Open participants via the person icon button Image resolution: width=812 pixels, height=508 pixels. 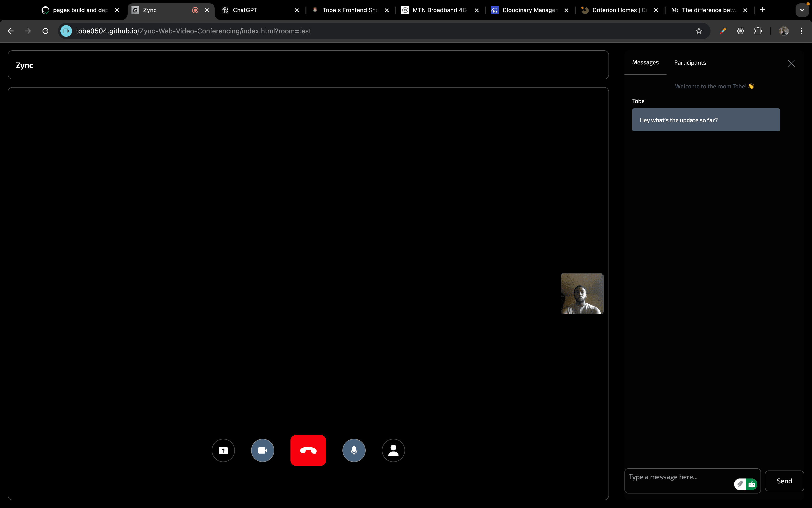(x=393, y=450)
